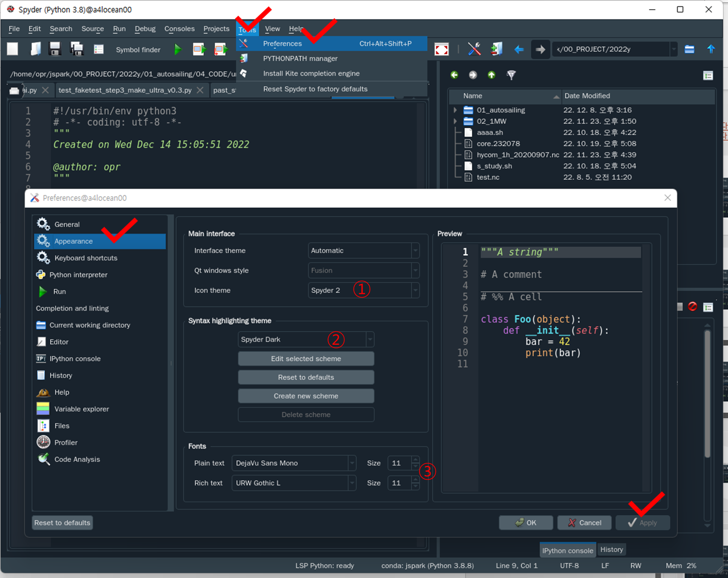The image size is (728, 578).
Task: Click the New file toolbar icon
Action: [x=12, y=49]
